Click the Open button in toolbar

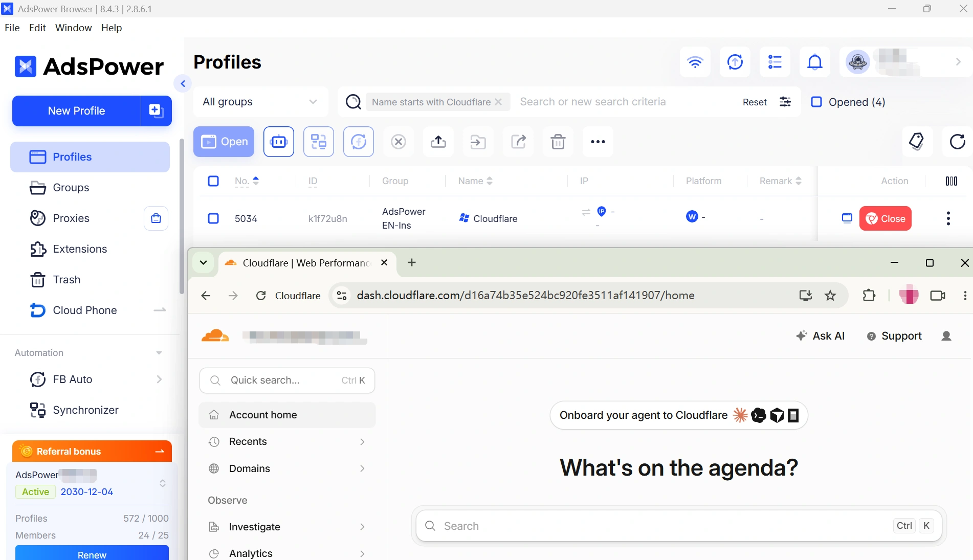[224, 142]
